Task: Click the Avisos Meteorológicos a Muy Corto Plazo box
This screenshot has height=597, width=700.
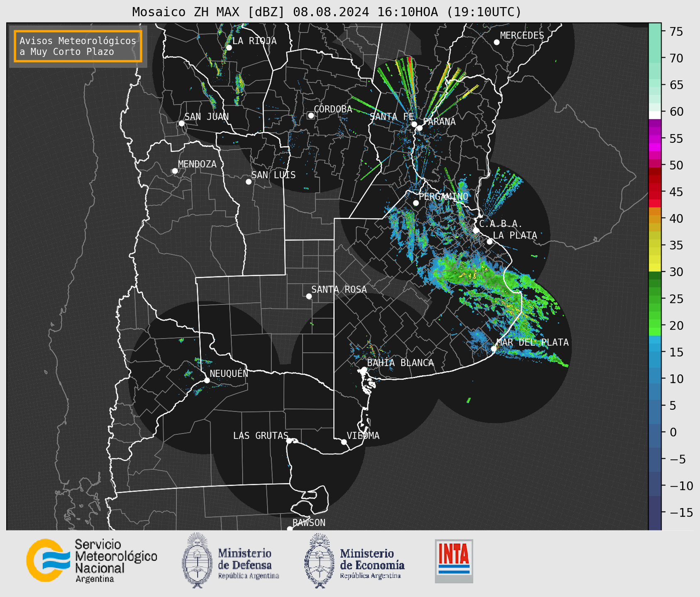Action: (x=78, y=46)
